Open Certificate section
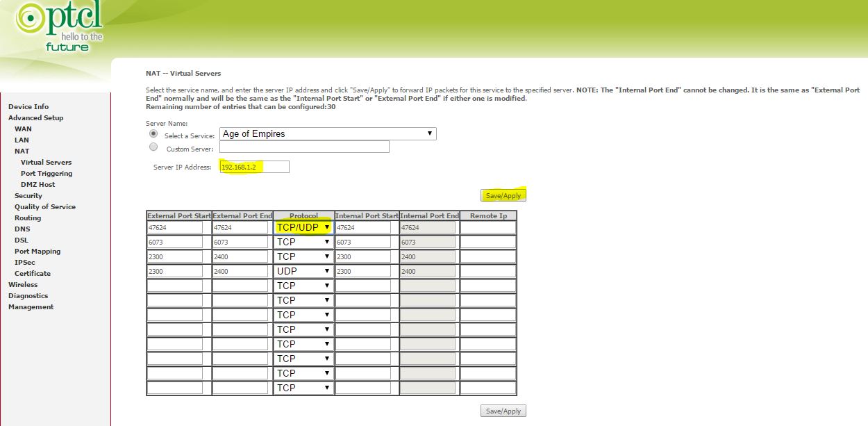The image size is (868, 426). click(x=33, y=274)
